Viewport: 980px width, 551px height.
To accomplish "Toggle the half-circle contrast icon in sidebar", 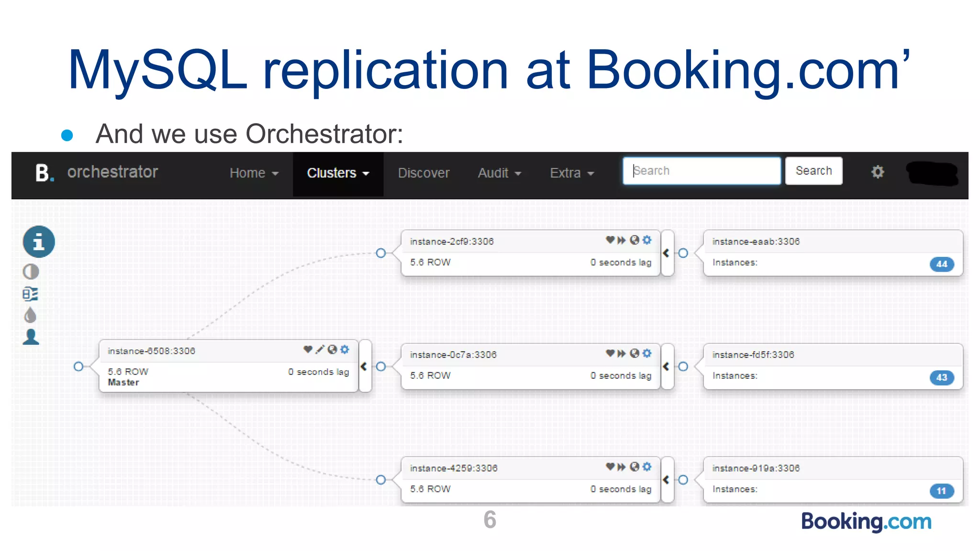I will (x=31, y=272).
